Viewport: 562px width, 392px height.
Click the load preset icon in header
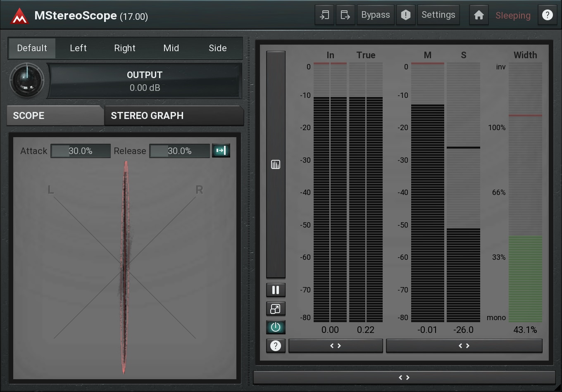(324, 15)
